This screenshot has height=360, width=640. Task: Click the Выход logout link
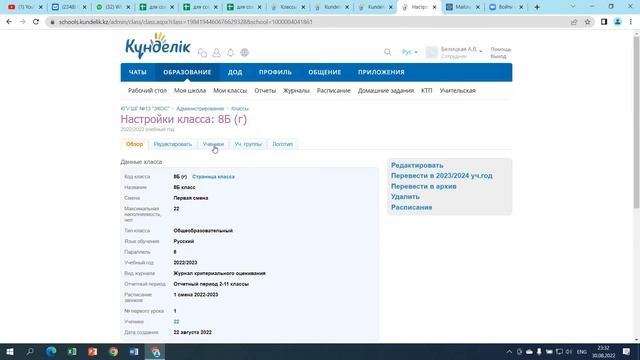pos(498,56)
